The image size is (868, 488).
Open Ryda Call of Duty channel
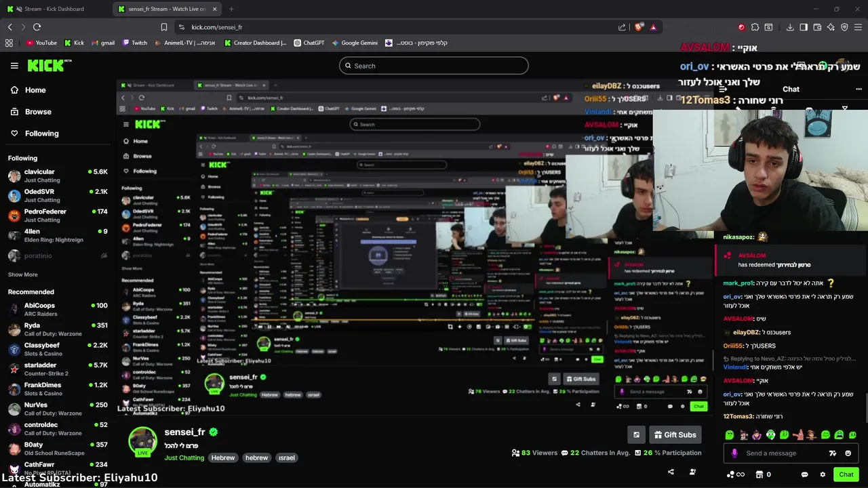(x=58, y=329)
